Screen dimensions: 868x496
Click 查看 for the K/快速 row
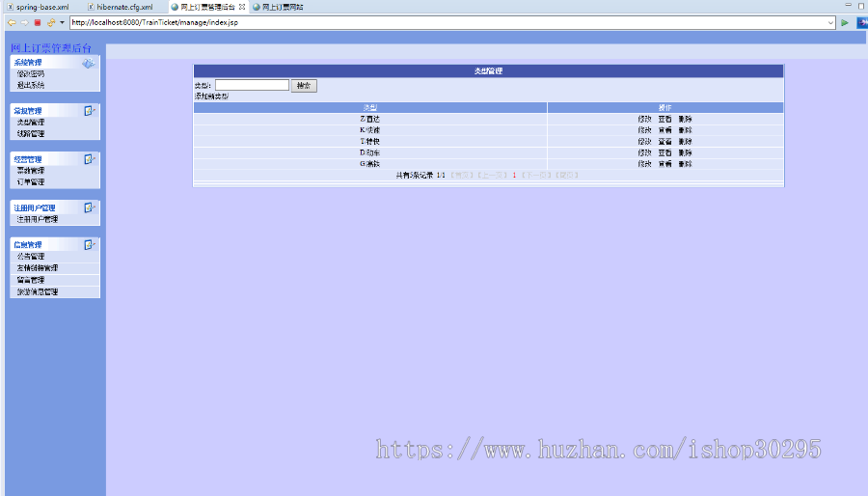665,130
